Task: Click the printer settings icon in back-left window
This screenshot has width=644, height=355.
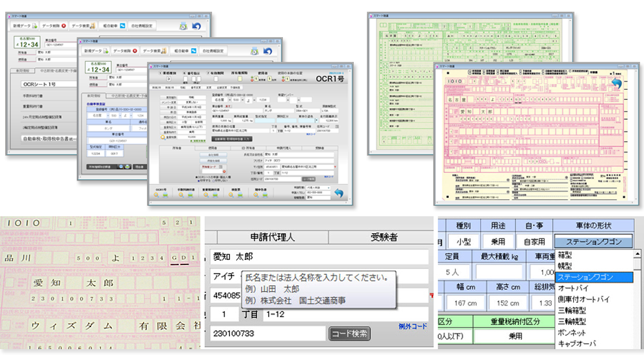Action: pos(183,26)
